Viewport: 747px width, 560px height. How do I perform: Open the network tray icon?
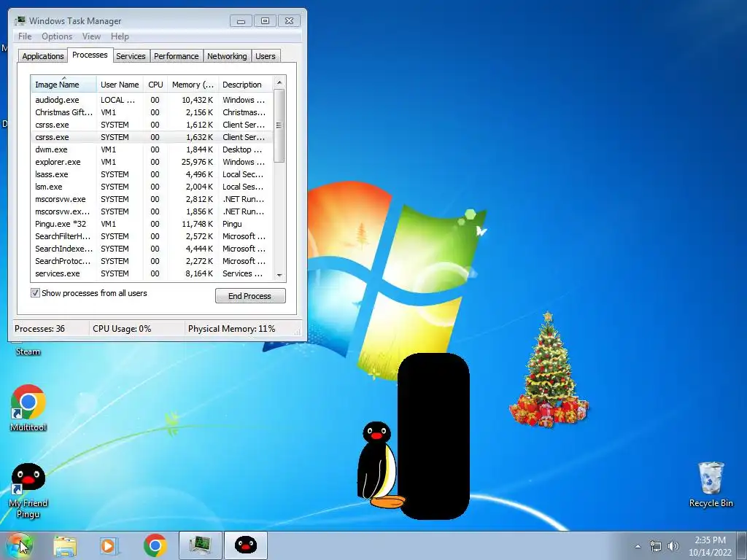point(656,546)
